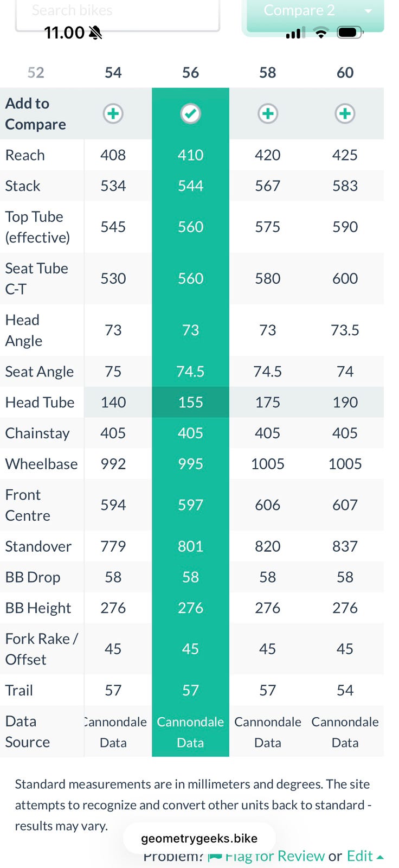Add size 54 to compare
This screenshot has height=868, width=399.
[113, 114]
